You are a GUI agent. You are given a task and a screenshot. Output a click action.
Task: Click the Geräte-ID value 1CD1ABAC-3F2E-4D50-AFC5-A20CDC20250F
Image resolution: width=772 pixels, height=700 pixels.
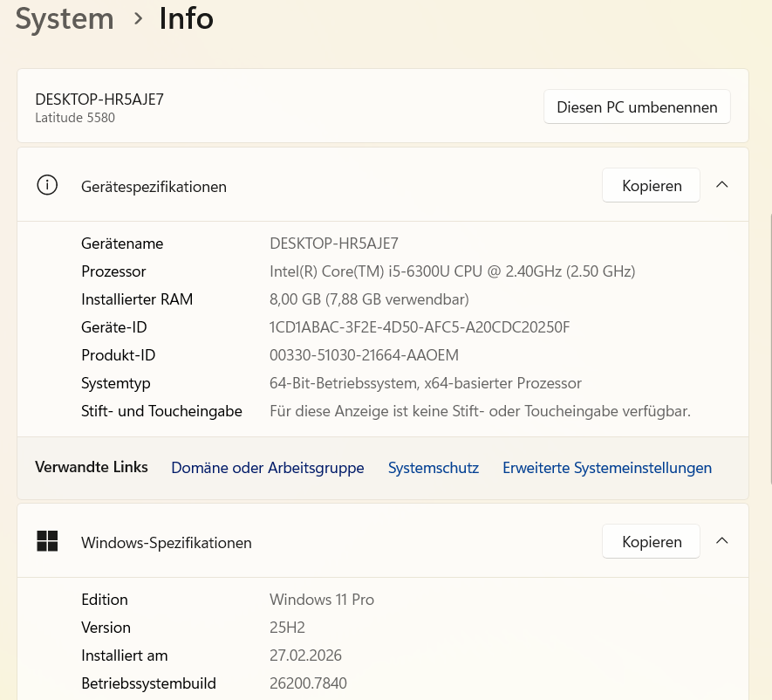point(420,327)
